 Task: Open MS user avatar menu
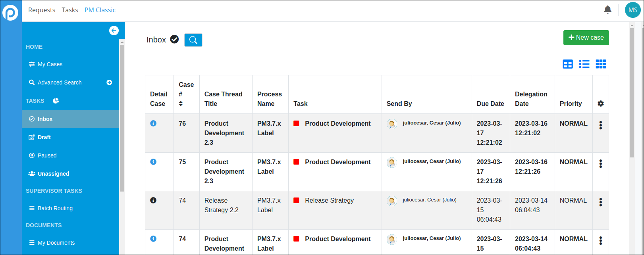(x=632, y=10)
